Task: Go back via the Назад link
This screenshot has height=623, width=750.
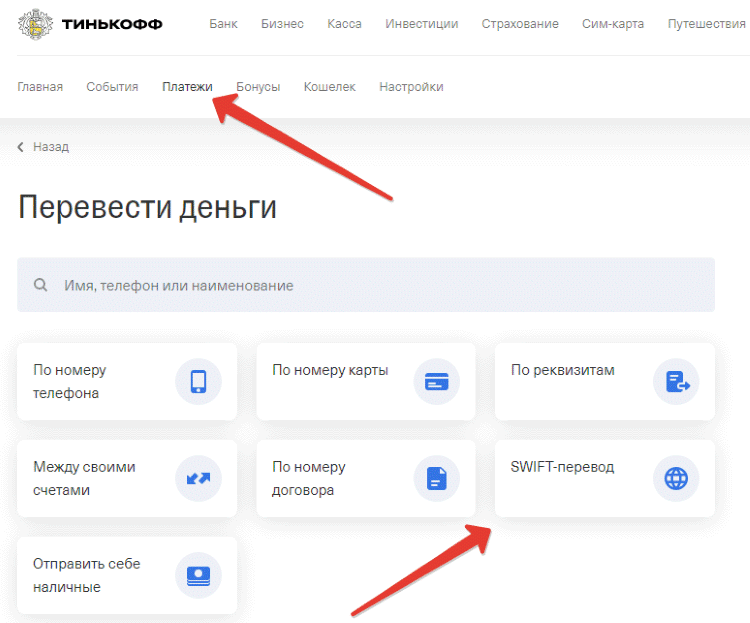Action: click(51, 147)
